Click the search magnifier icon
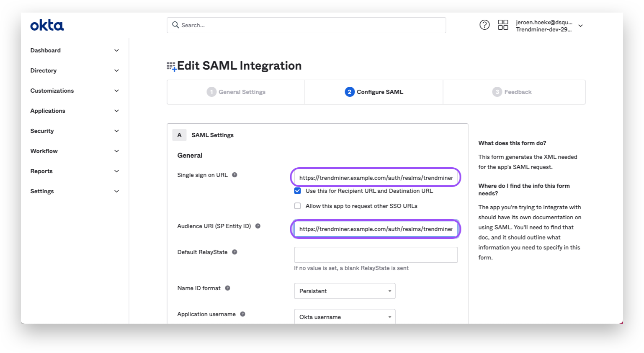 (175, 25)
